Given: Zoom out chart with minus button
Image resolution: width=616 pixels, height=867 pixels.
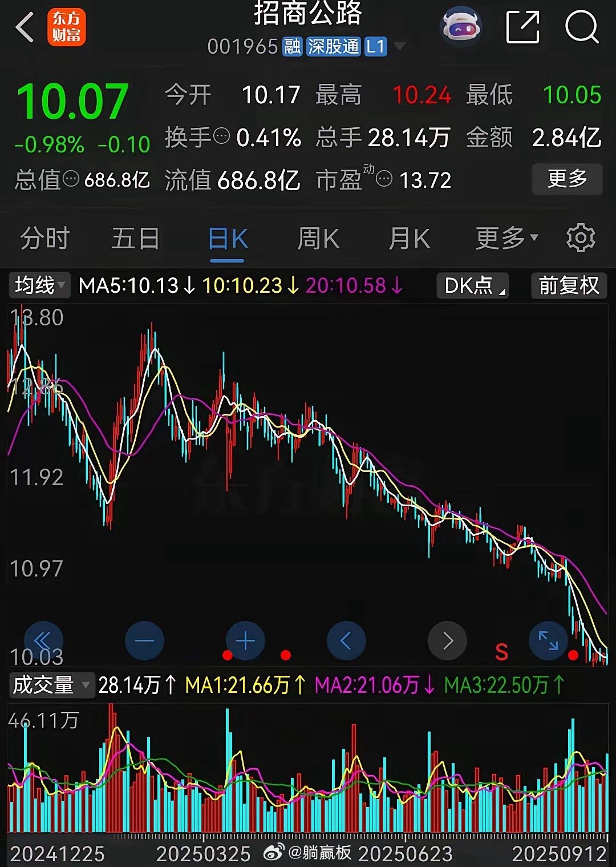Looking at the screenshot, I should pos(144,641).
